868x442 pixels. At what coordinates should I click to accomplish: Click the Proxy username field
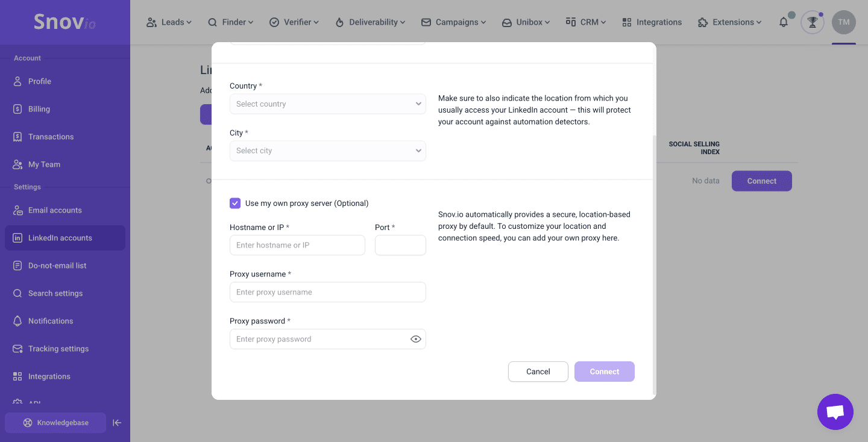tap(328, 292)
